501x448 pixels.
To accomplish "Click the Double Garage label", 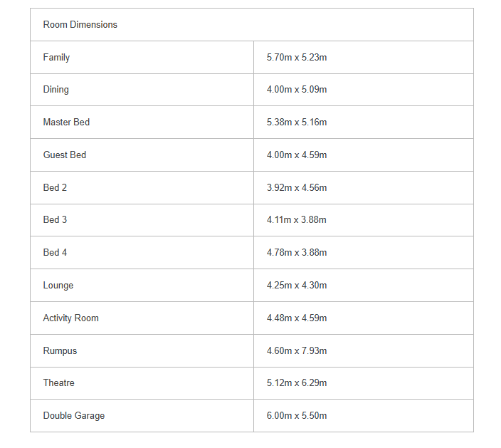I will coord(73,416).
